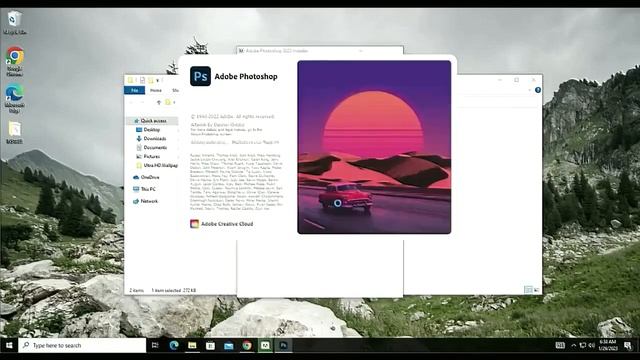Switch to the Share tab in File Explorer
Image resolution: width=640 pixels, height=360 pixels.
(175, 90)
